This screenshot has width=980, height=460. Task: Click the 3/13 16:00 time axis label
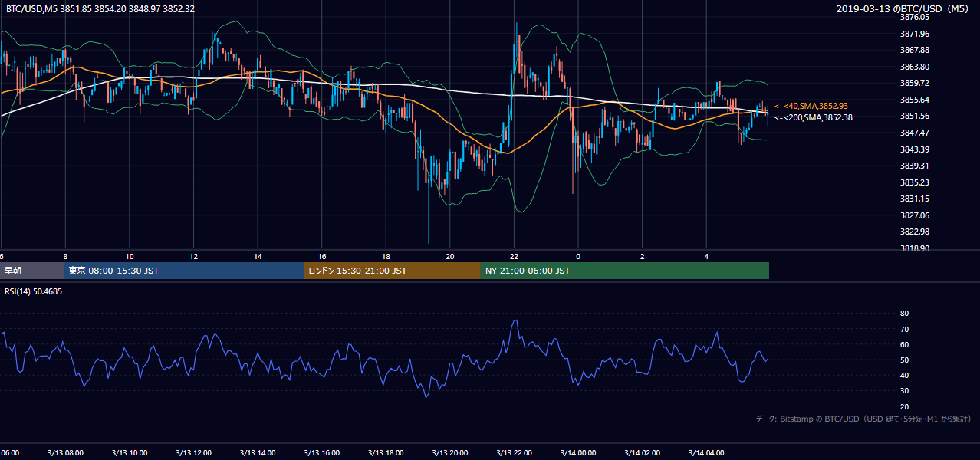pyautogui.click(x=322, y=452)
